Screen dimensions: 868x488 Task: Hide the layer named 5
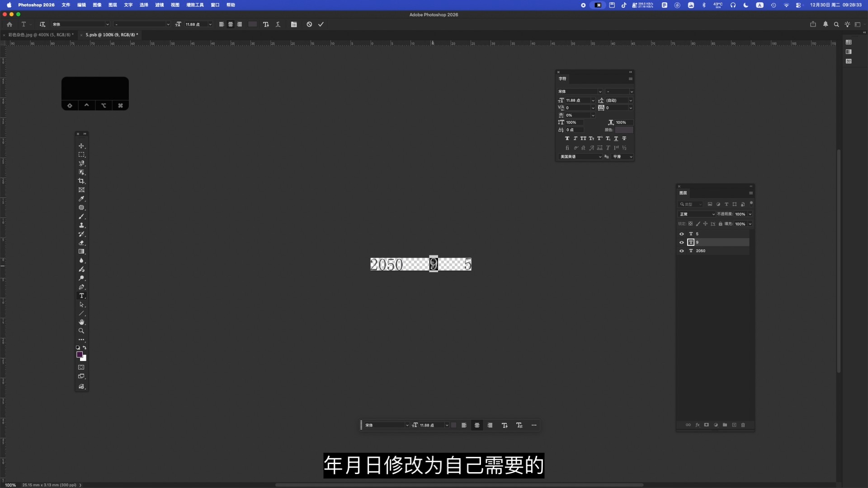click(x=682, y=234)
